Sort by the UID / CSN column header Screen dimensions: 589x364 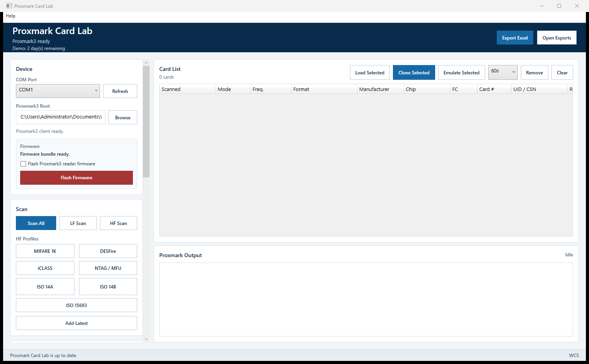[539, 89]
